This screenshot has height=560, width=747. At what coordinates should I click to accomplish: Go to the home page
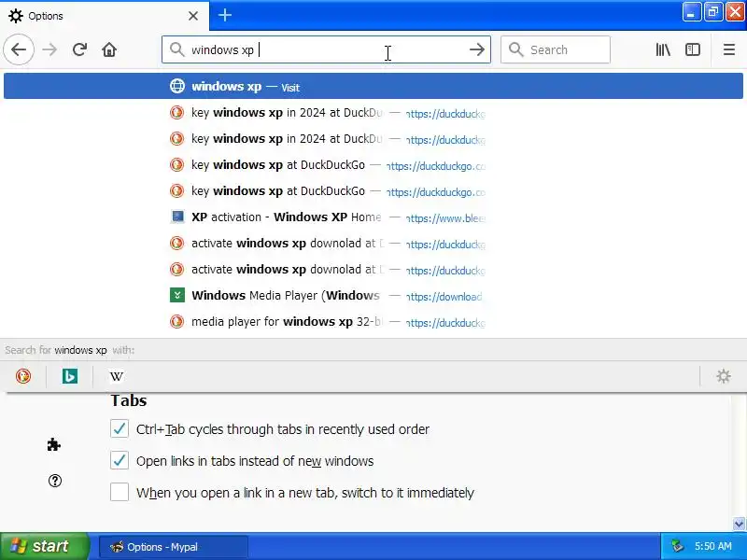[109, 49]
